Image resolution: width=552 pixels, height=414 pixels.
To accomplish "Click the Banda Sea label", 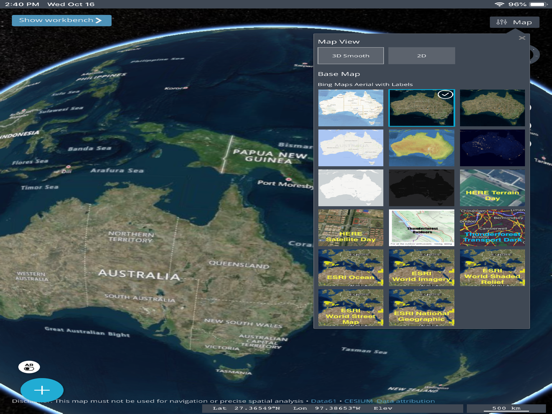I will [89, 149].
